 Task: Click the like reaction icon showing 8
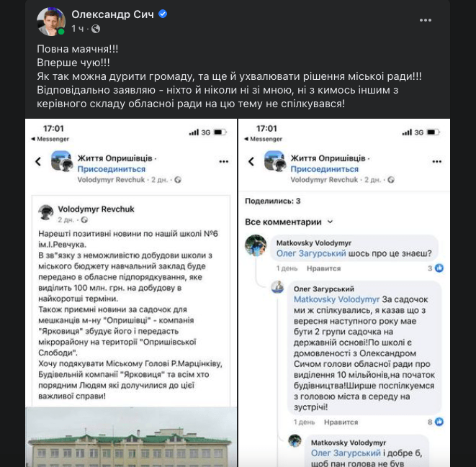(x=439, y=422)
